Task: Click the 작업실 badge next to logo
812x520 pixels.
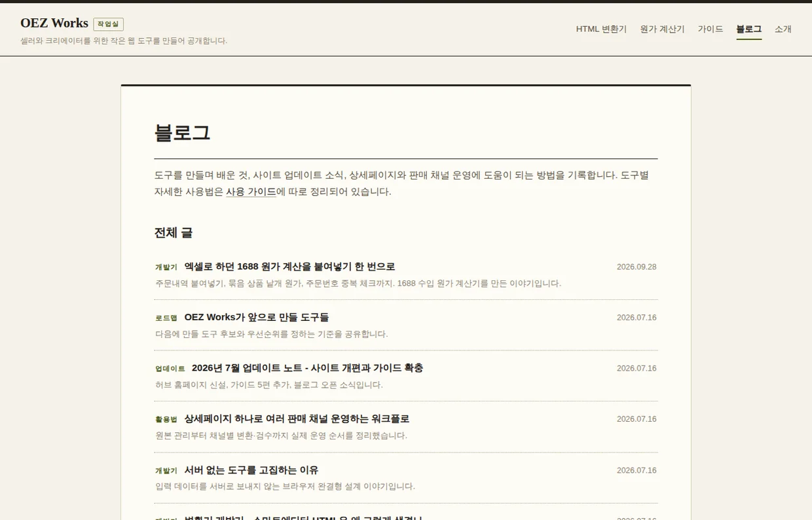Action: (109, 24)
